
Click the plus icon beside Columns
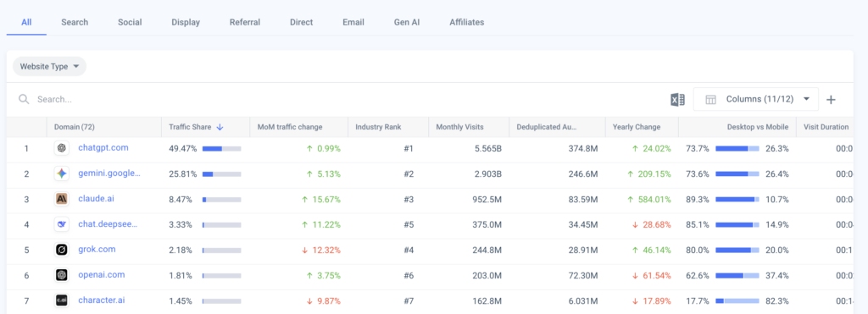coord(831,100)
